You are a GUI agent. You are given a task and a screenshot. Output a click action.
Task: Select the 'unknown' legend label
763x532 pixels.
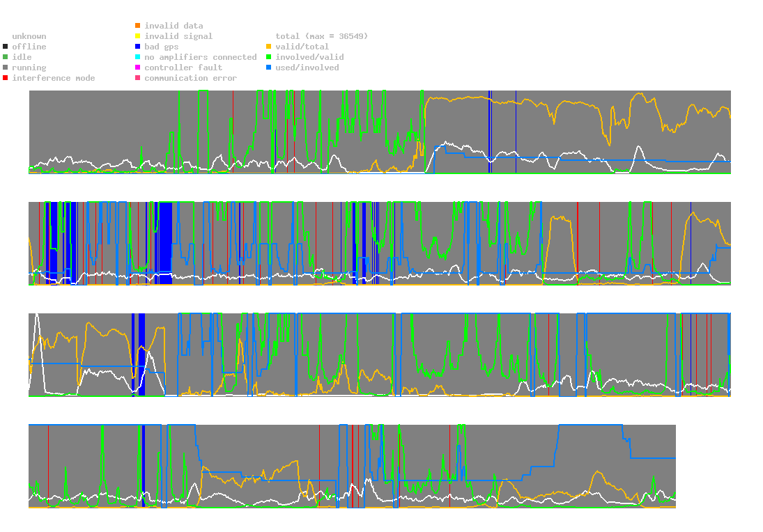[x=29, y=36]
